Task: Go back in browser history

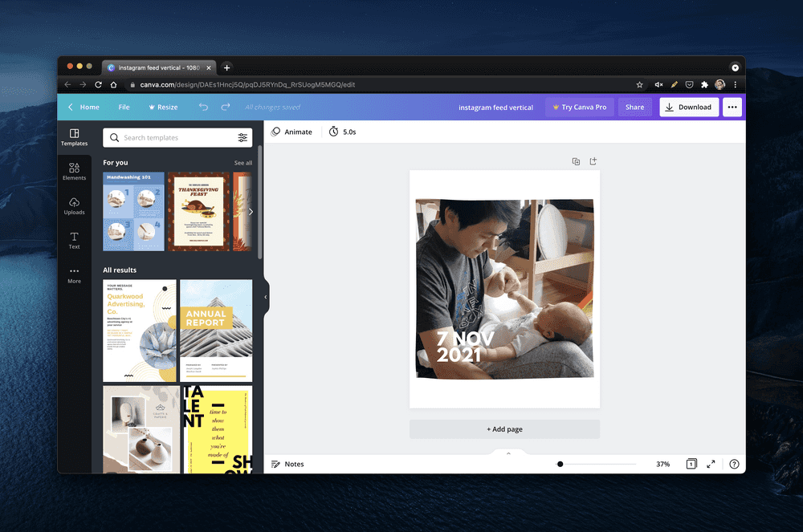Action: point(67,84)
